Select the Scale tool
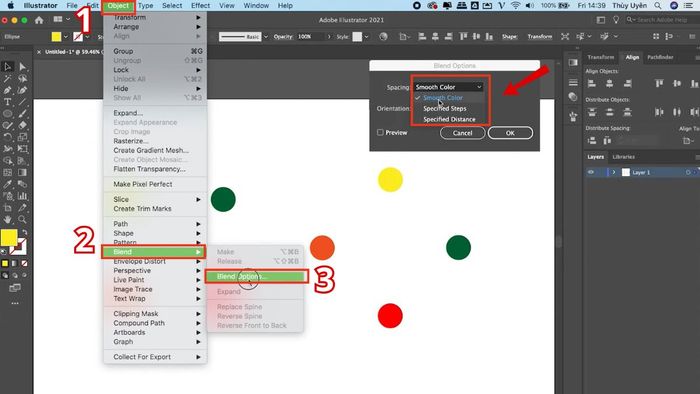 22,137
